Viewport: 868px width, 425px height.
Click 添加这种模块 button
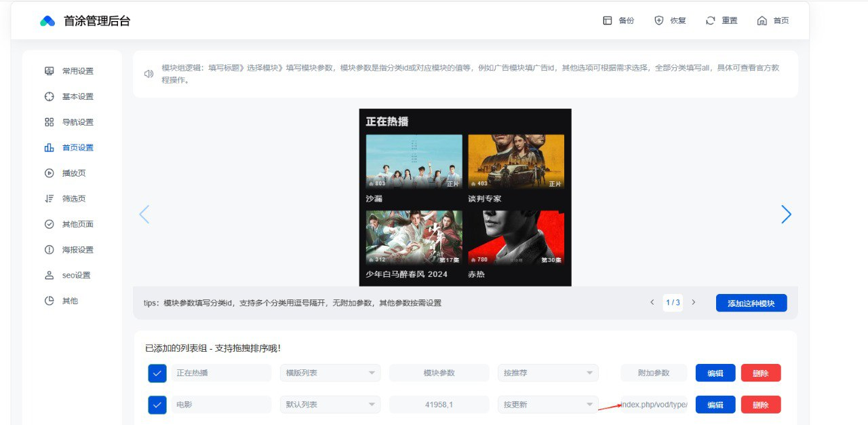click(x=751, y=303)
